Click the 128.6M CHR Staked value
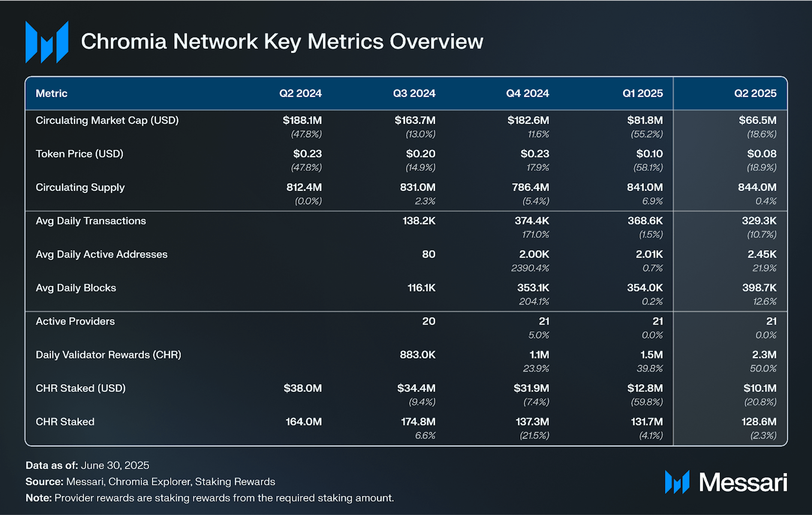The image size is (812, 515). click(x=759, y=422)
